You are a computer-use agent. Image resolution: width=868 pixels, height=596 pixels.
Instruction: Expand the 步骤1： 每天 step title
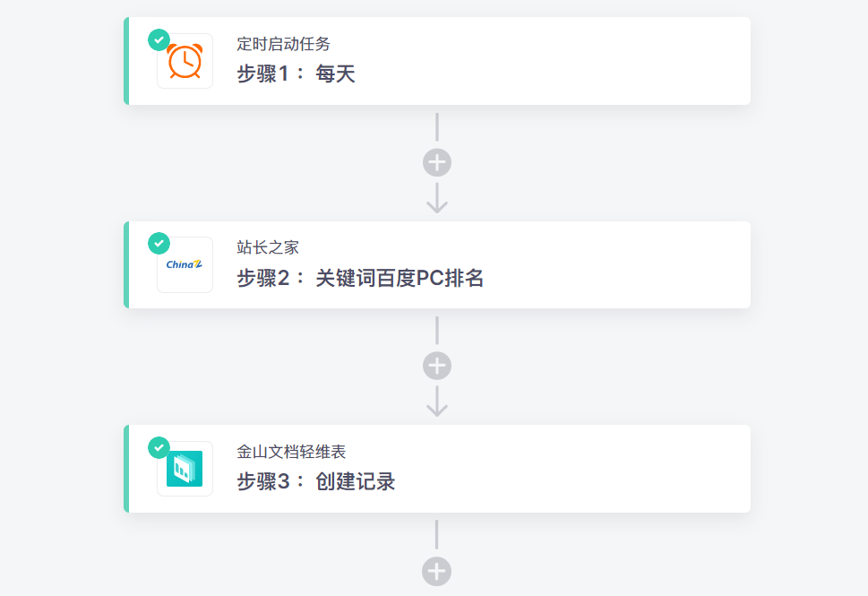tap(296, 74)
